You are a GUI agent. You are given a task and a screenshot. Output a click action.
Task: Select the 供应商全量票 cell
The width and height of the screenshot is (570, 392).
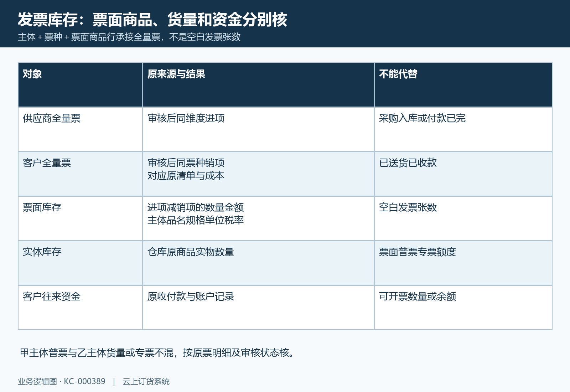point(81,129)
